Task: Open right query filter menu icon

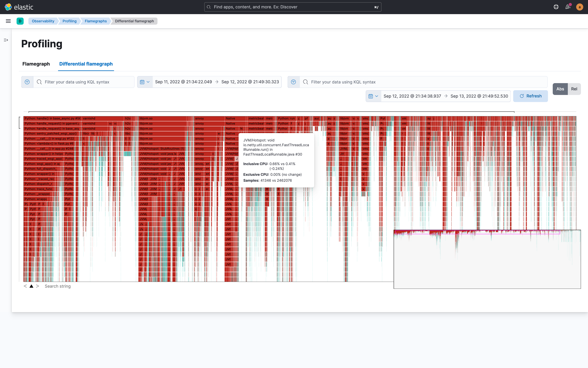Action: (x=294, y=82)
